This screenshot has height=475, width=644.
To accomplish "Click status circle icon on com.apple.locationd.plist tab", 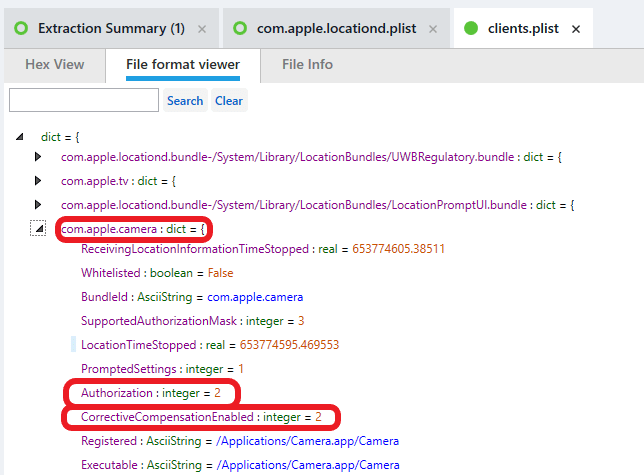I will (240, 29).
